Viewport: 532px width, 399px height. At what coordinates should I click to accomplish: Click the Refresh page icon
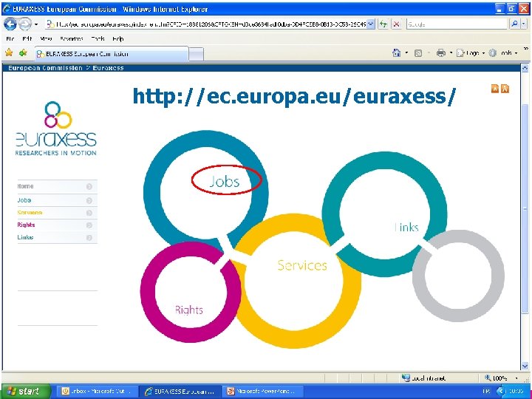(x=383, y=24)
